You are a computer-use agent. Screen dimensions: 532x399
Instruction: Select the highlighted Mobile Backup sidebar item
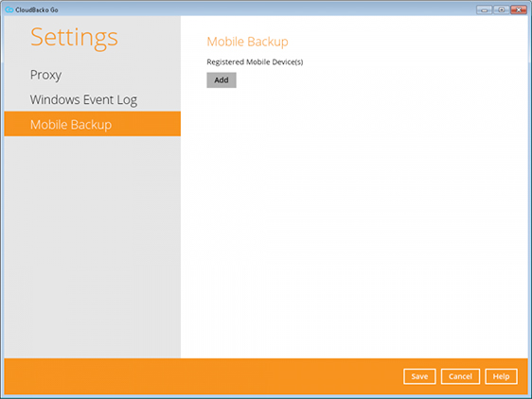click(92, 124)
